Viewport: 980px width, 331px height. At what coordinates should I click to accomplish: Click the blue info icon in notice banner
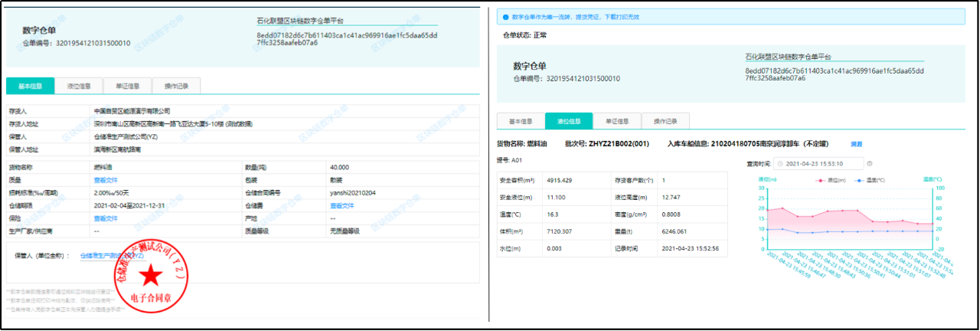coord(505,16)
